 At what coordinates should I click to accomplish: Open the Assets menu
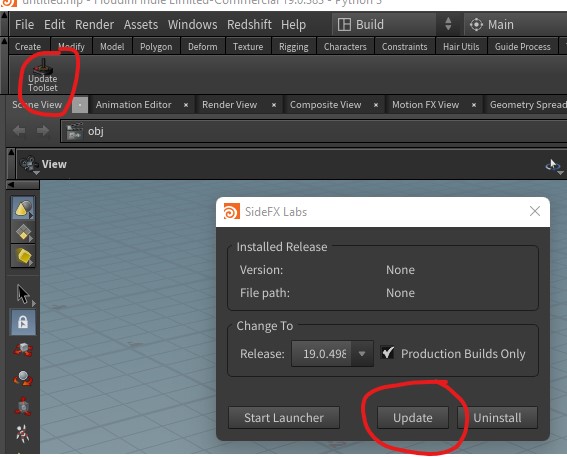click(x=141, y=25)
